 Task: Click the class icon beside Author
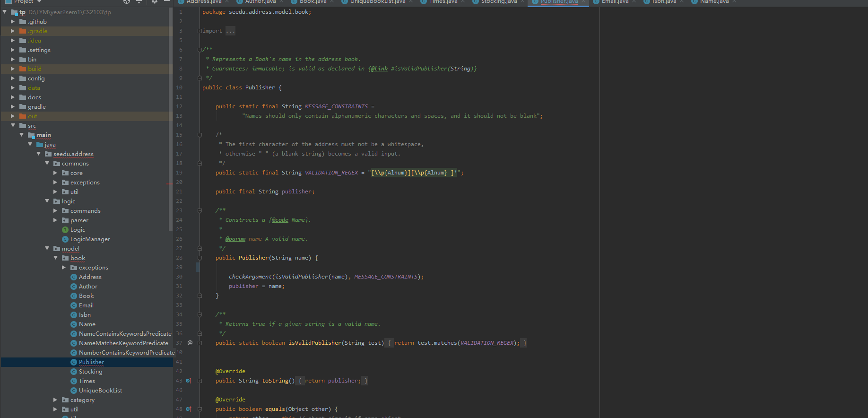click(74, 287)
